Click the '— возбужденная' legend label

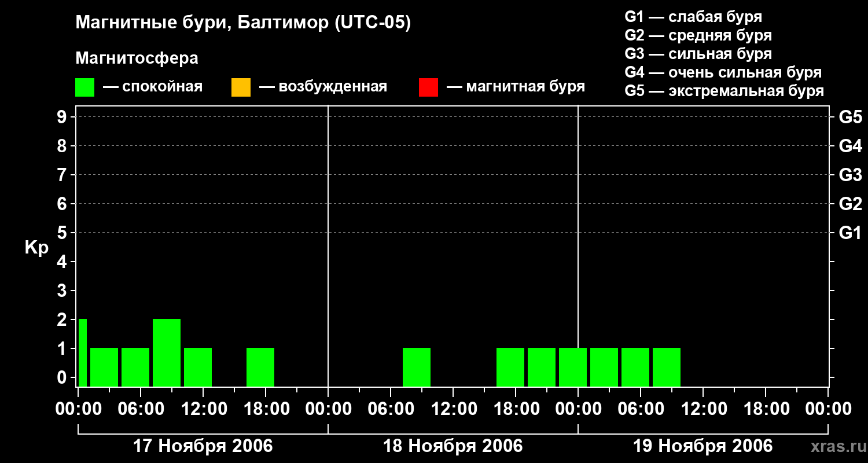[323, 87]
